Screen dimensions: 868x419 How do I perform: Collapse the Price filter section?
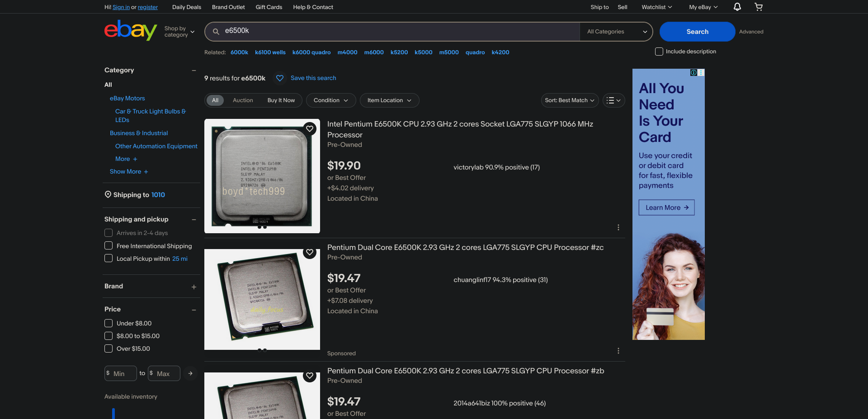[194, 310]
